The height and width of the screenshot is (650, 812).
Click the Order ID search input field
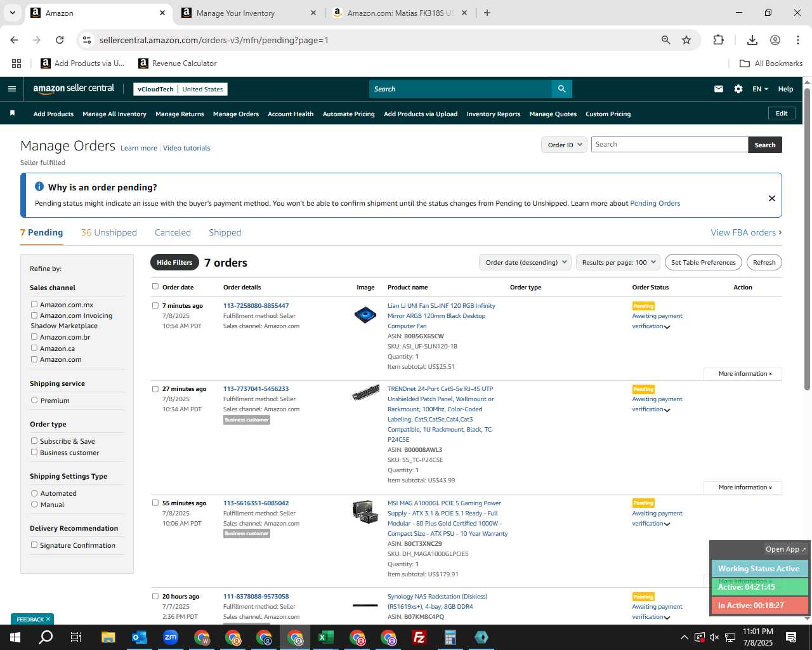click(x=669, y=145)
